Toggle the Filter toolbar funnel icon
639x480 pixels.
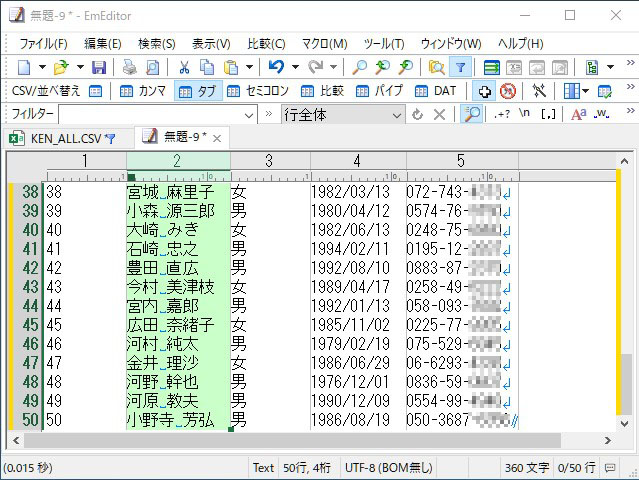pos(460,67)
